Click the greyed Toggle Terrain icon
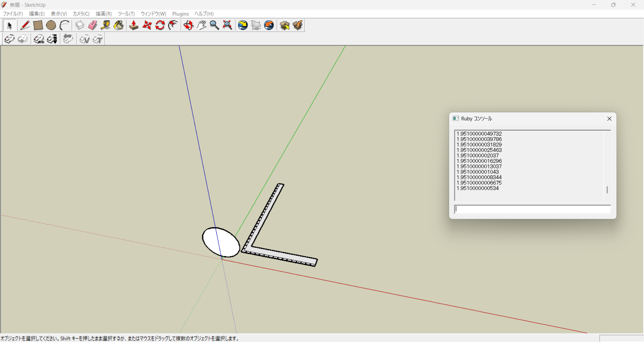Image resolution: width=644 pixels, height=342 pixels. [x=256, y=25]
